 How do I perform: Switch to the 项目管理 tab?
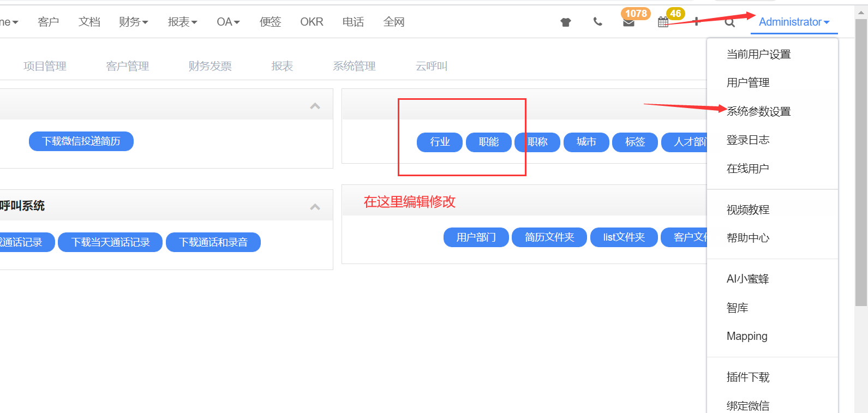(45, 66)
